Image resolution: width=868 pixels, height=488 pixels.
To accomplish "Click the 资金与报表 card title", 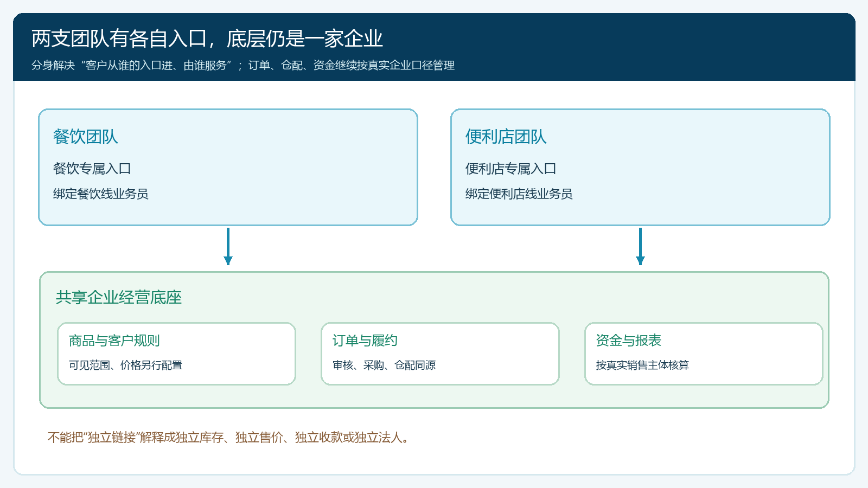I will click(x=629, y=341).
